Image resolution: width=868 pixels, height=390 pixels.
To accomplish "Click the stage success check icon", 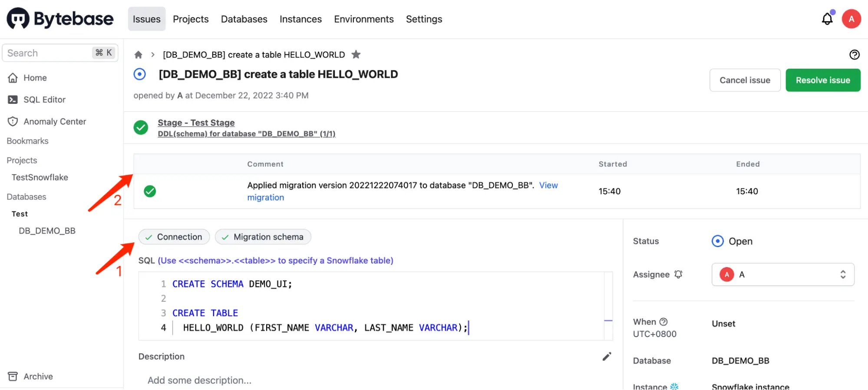I will pos(141,128).
